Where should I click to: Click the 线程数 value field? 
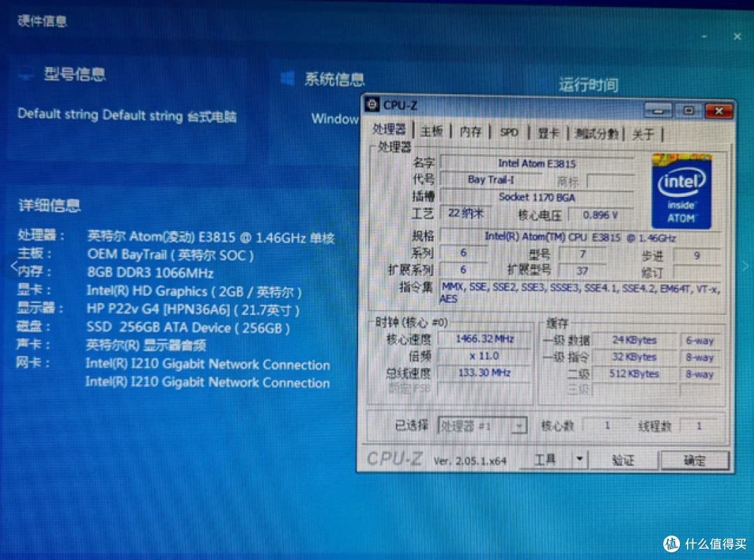(x=699, y=426)
